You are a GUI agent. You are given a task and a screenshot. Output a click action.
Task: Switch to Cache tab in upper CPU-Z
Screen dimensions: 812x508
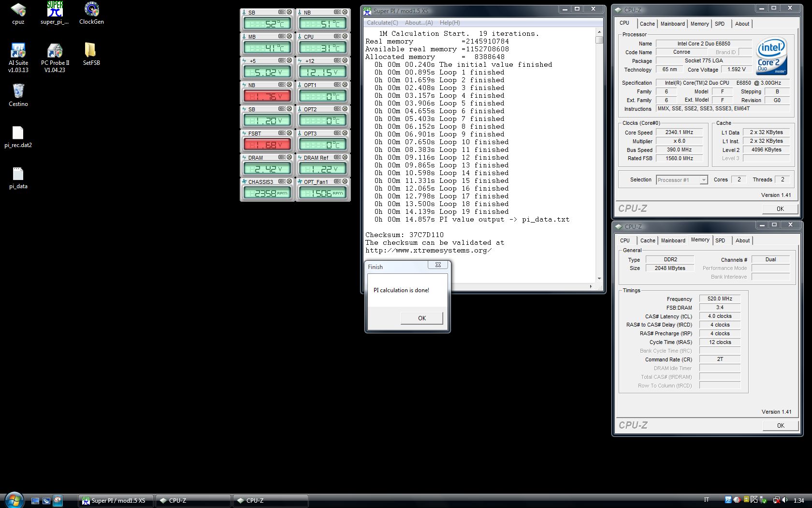(x=647, y=24)
